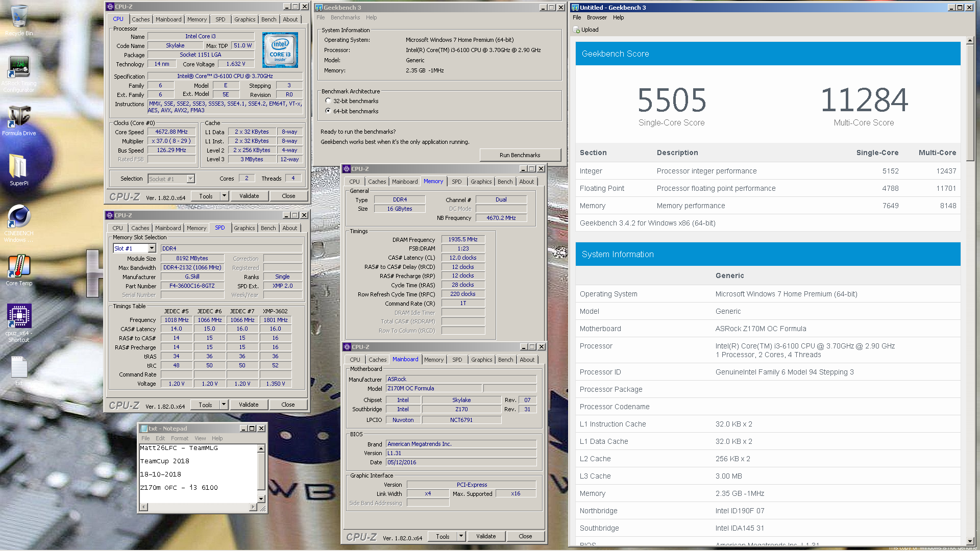Open Graphics tab in CPU-Z SPD window
This screenshot has width=980, height=551.
click(x=244, y=228)
